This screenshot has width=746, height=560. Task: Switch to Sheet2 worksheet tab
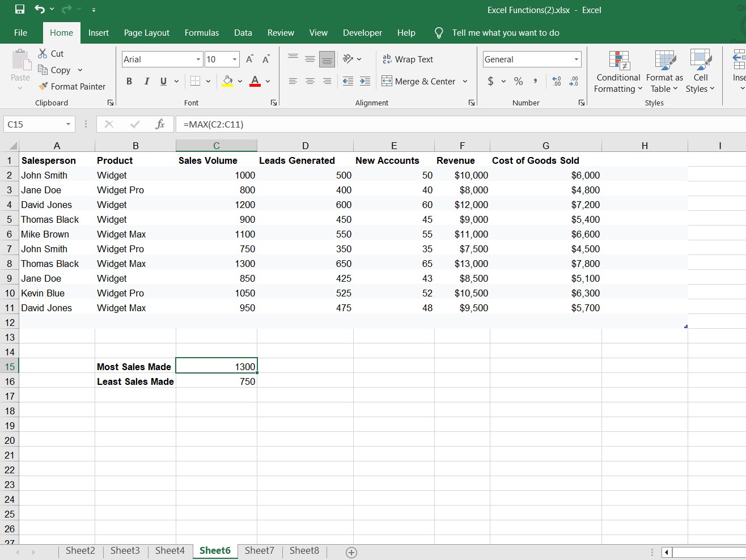click(x=80, y=550)
